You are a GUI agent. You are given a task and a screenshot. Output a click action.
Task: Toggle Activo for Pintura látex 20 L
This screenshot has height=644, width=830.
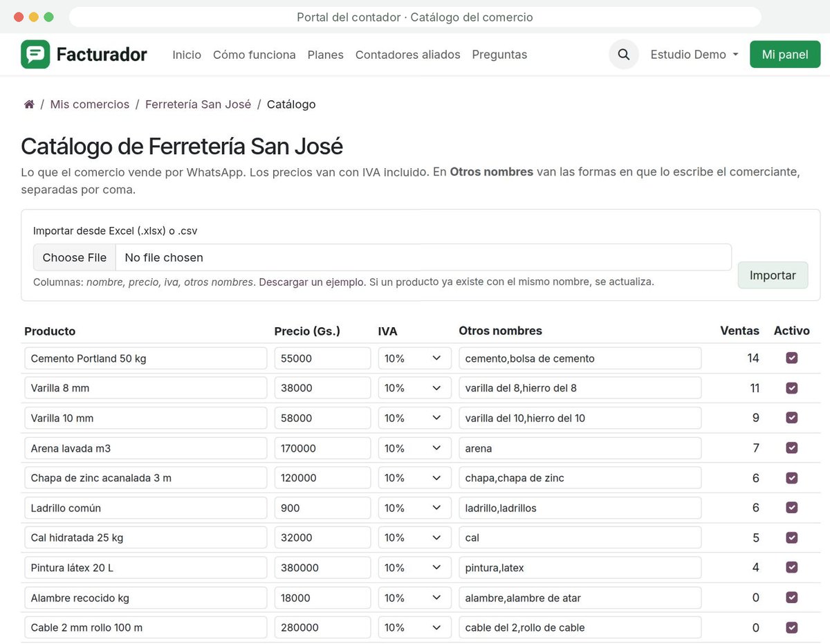coord(792,567)
